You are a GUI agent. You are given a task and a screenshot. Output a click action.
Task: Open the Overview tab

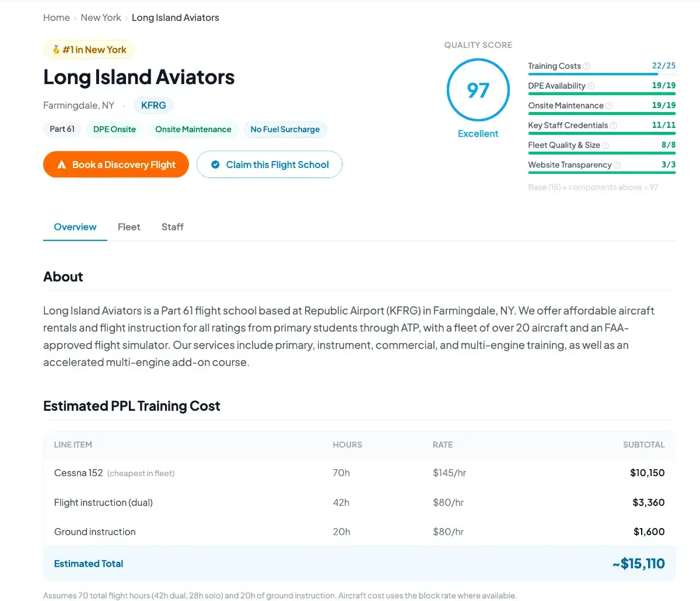pos(75,227)
